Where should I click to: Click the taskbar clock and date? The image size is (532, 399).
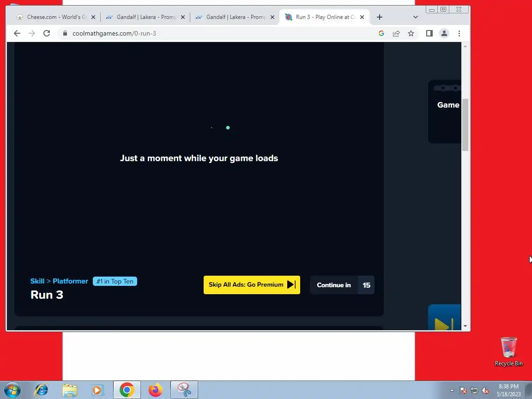tap(508, 390)
